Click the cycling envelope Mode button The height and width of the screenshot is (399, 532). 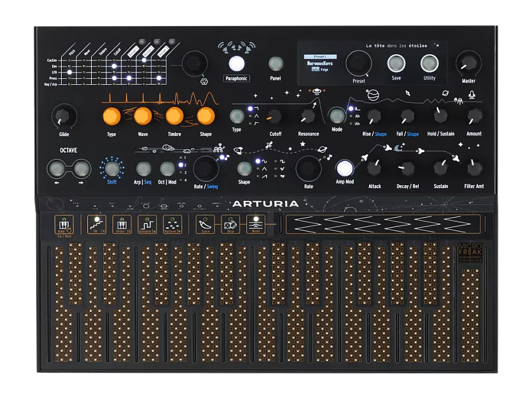pyautogui.click(x=337, y=116)
